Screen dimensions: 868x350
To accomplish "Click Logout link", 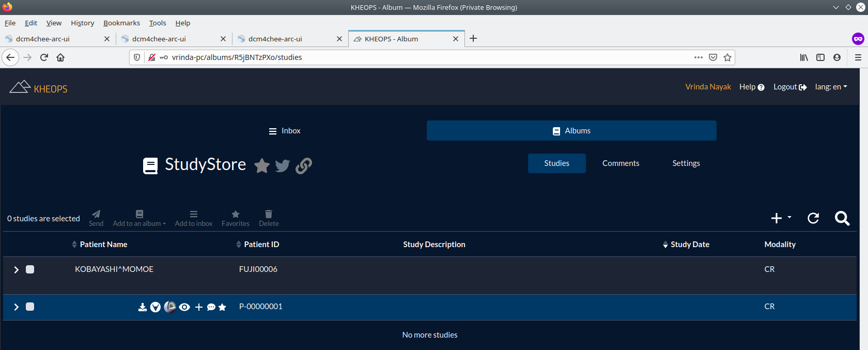I will (790, 87).
